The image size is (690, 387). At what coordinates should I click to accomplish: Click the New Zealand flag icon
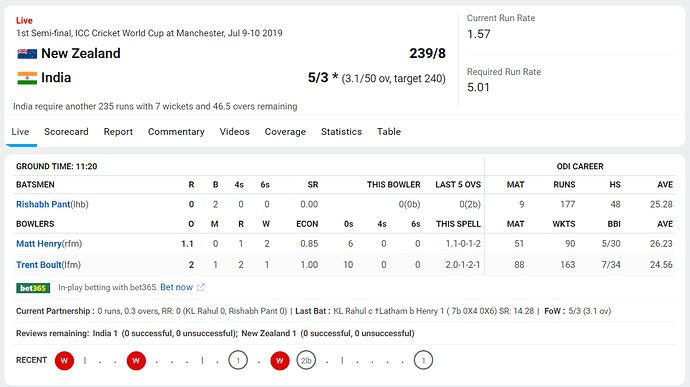coord(27,54)
